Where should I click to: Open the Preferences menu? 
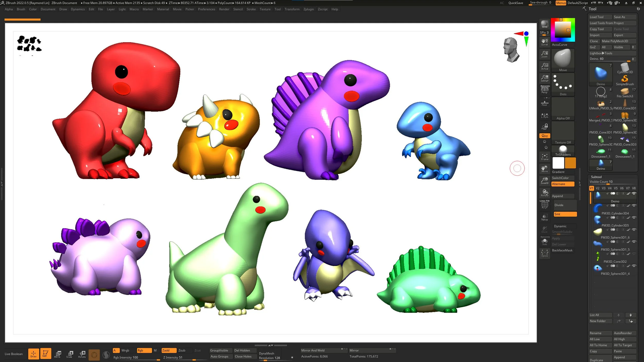[x=206, y=9]
